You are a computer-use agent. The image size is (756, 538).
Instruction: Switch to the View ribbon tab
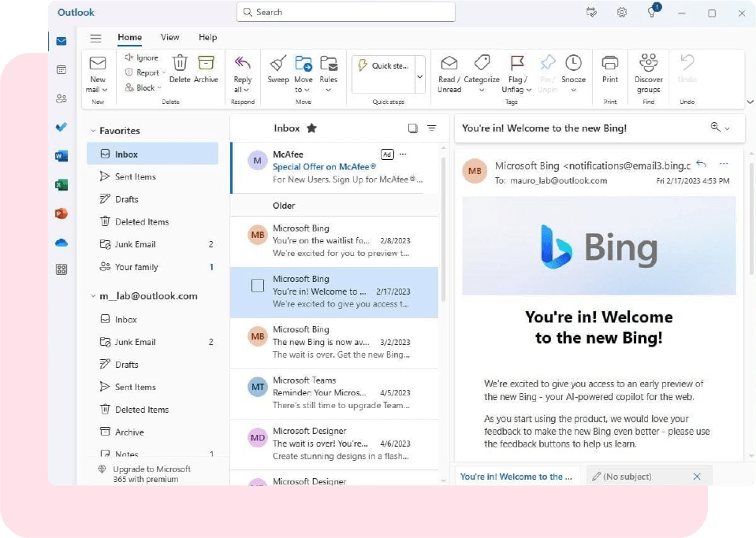click(169, 37)
